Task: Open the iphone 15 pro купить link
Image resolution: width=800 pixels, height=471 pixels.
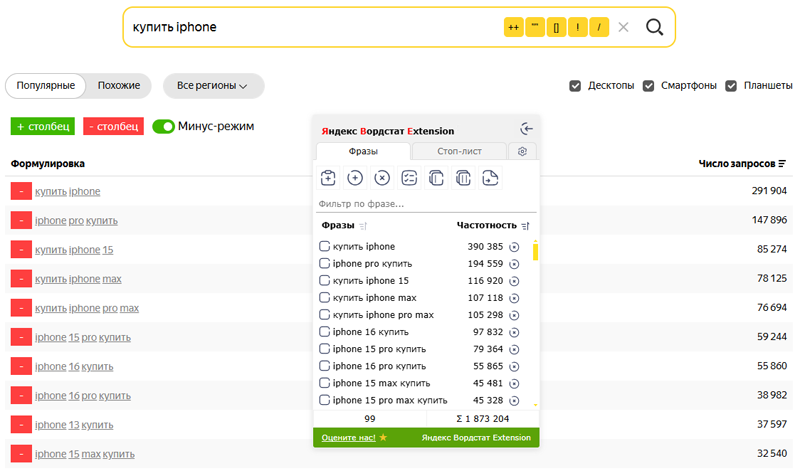Action: [83, 337]
